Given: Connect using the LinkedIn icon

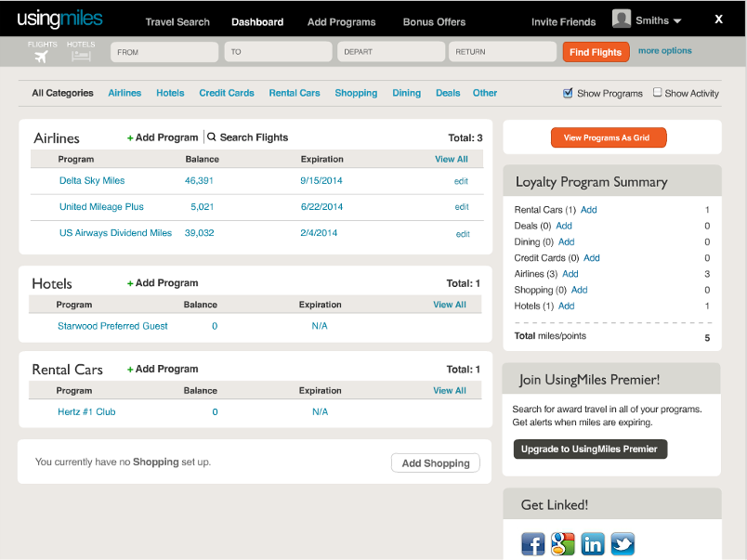Looking at the screenshot, I should [x=593, y=544].
